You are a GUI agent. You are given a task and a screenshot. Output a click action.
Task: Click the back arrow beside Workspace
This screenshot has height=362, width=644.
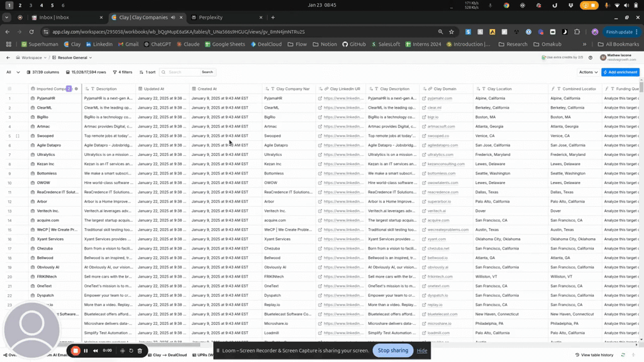8,57
